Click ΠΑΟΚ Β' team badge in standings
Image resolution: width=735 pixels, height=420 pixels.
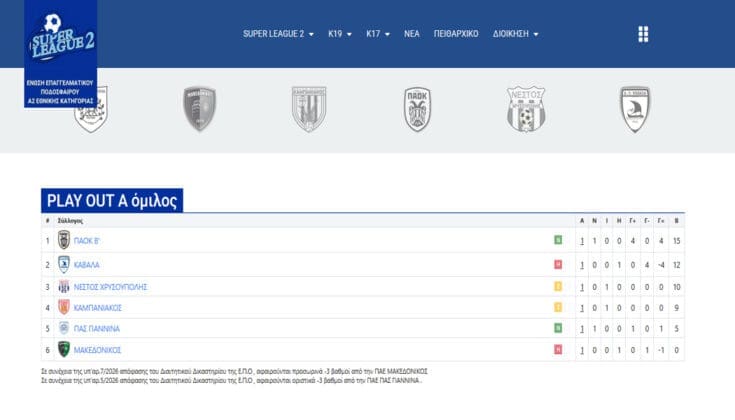click(x=64, y=240)
